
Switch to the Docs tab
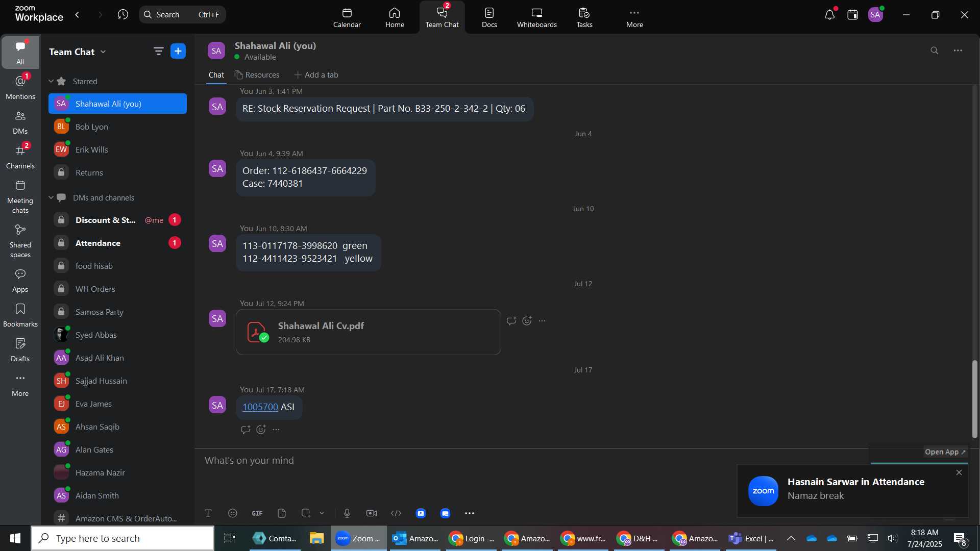489,18
